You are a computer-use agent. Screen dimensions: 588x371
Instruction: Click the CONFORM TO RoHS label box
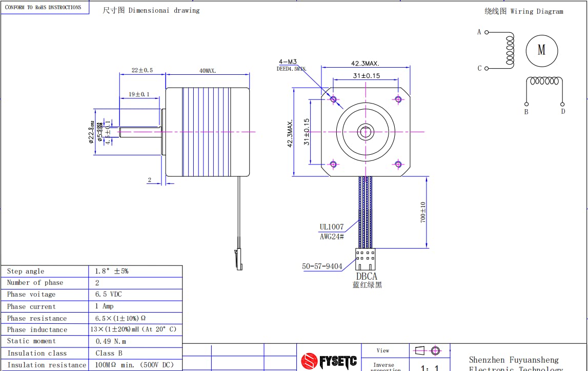pyautogui.click(x=44, y=8)
